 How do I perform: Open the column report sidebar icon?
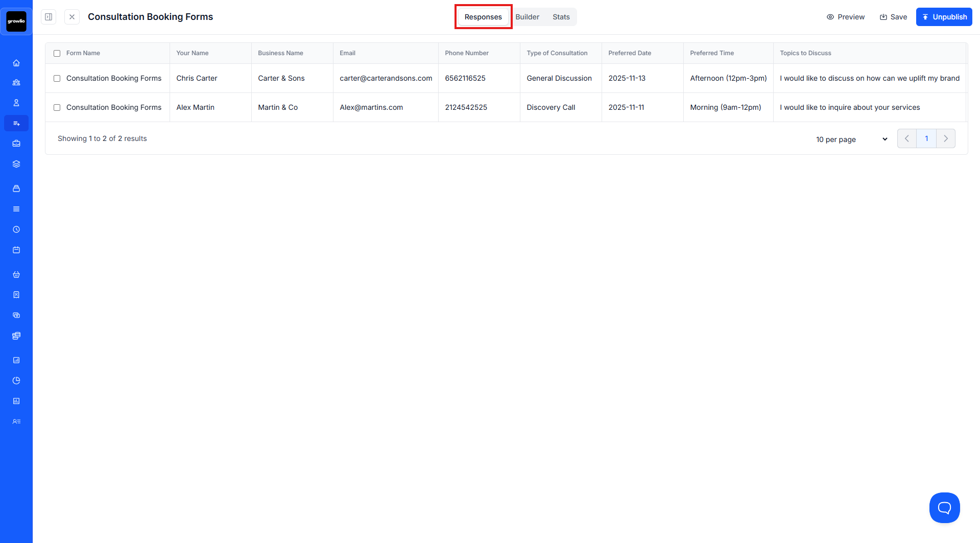click(16, 401)
